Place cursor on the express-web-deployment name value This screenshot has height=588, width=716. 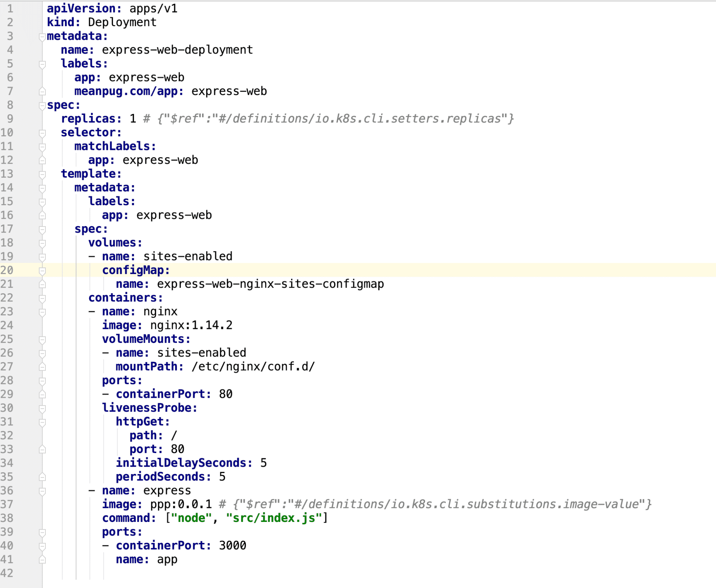click(177, 50)
